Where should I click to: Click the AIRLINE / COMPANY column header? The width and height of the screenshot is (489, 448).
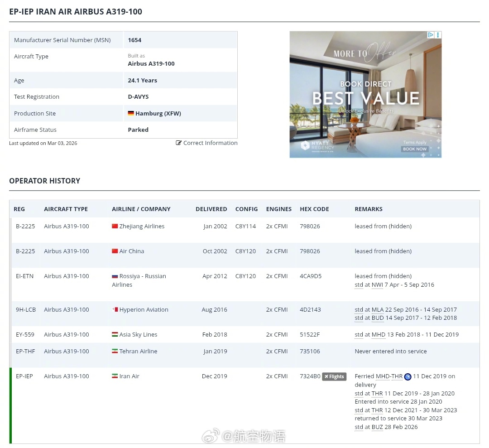tap(141, 209)
